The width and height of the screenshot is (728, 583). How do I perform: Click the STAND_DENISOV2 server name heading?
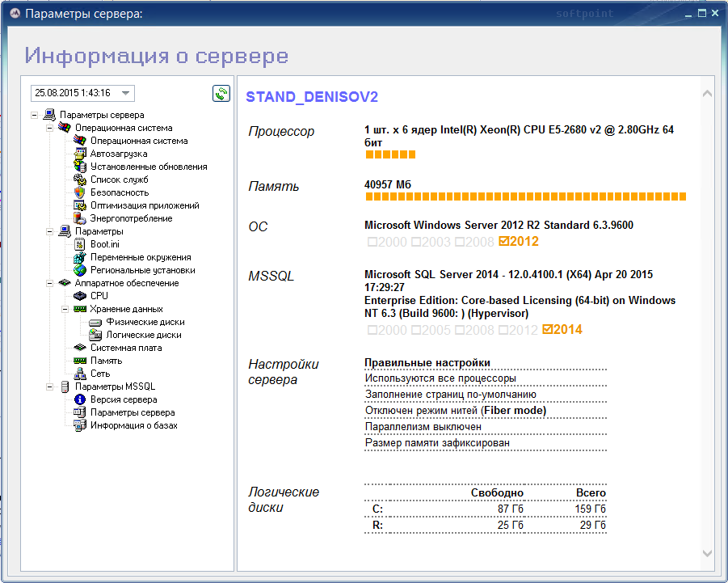[x=312, y=96]
